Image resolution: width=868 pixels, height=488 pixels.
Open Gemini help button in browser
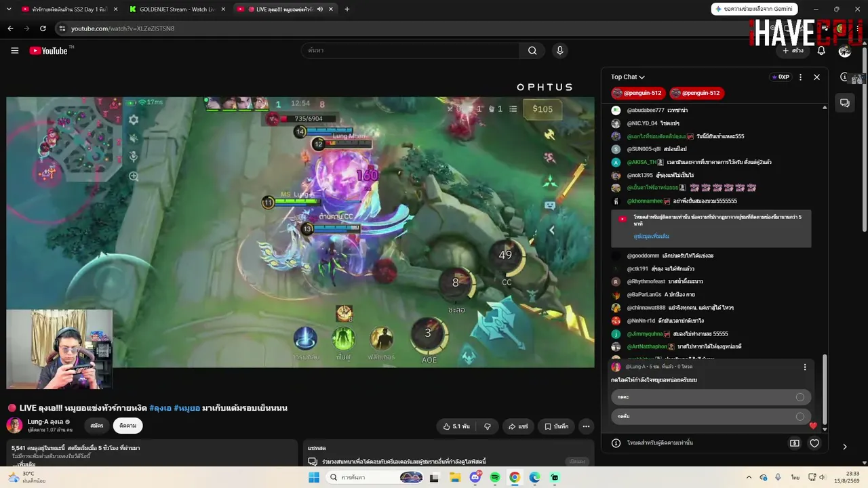[x=754, y=9]
